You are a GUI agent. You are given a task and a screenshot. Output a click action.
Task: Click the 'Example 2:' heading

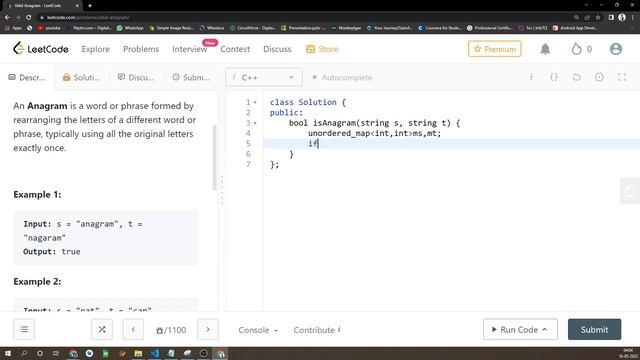37,282
